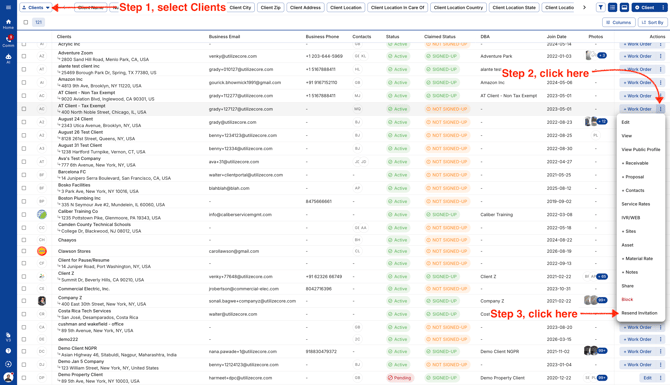Open Demo Client NGPR photo thumbnails

click(596, 351)
